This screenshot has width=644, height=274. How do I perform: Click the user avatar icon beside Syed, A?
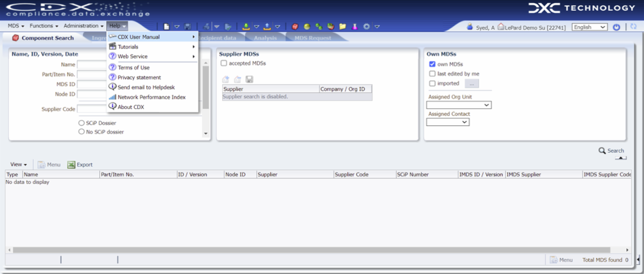tap(470, 27)
